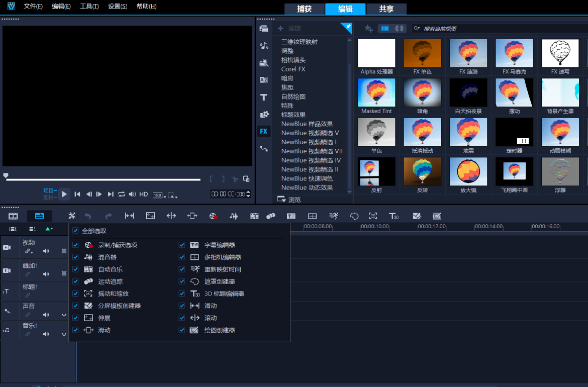Expand the 声音 track dropdown arrow
The width and height of the screenshot is (588, 387).
tap(64, 315)
